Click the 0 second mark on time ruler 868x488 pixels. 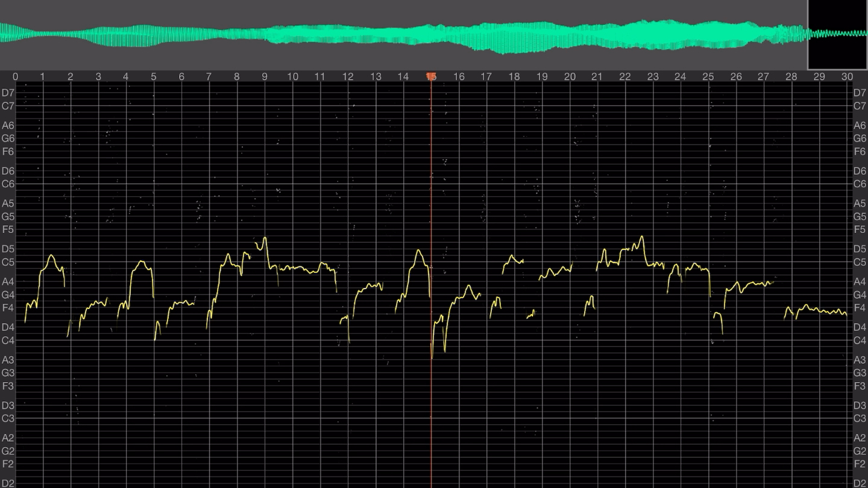[x=15, y=77]
